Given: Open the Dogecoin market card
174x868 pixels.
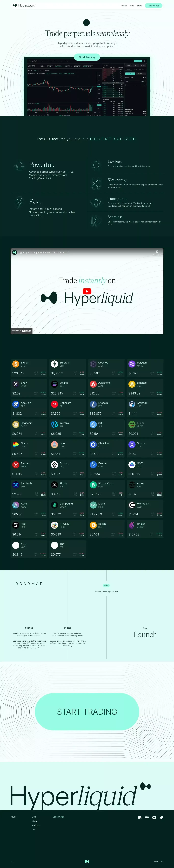Looking at the screenshot, I should [29, 428].
